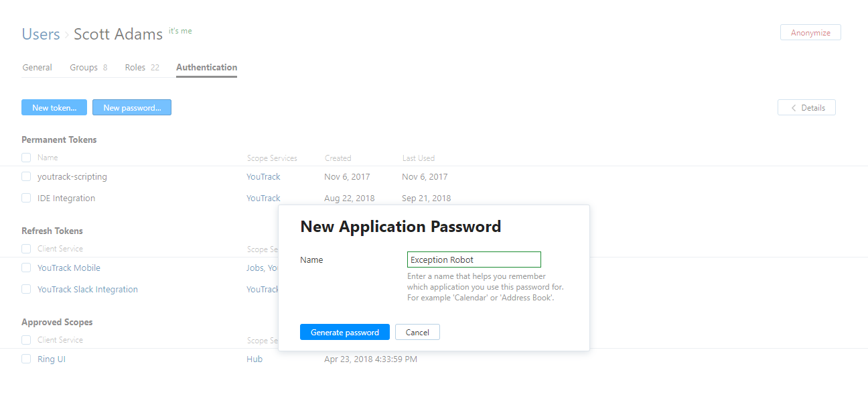Viewport: 868px width, 403px height.
Task: Select all Permanent Tokens header checkbox
Action: [26, 158]
